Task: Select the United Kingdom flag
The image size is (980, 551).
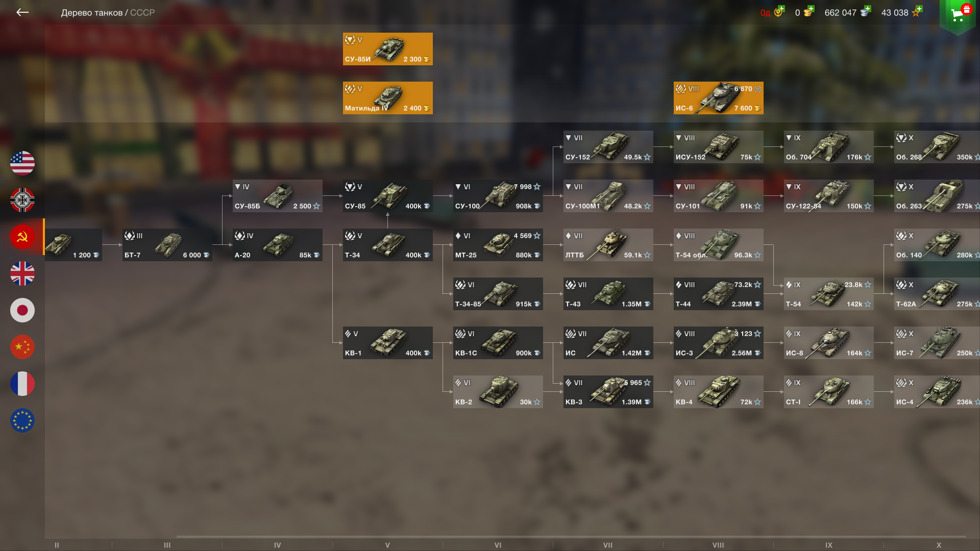Action: pyautogui.click(x=22, y=273)
